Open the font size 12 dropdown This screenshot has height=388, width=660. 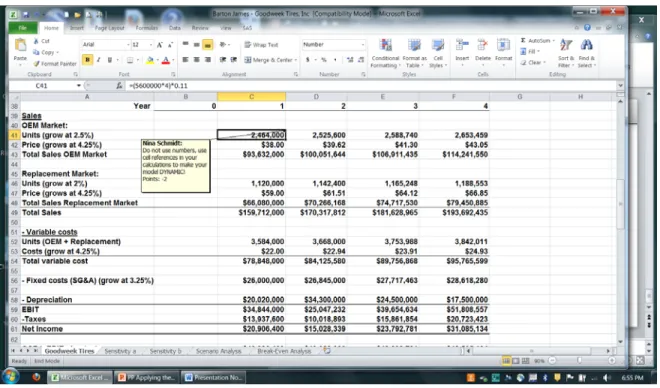[x=151, y=45]
